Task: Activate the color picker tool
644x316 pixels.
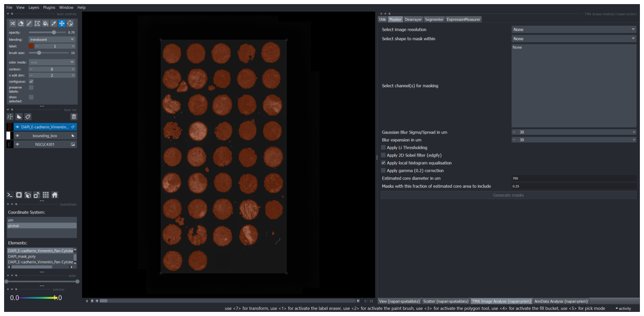Action: [x=54, y=23]
